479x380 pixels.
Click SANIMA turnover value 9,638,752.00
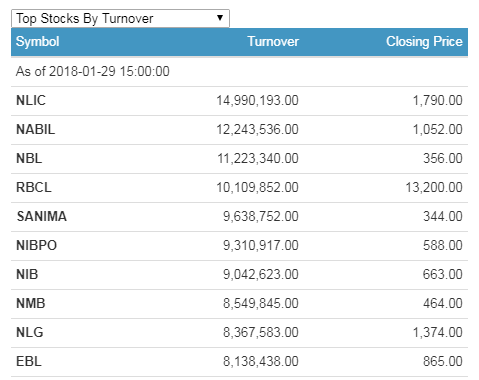pos(261,216)
